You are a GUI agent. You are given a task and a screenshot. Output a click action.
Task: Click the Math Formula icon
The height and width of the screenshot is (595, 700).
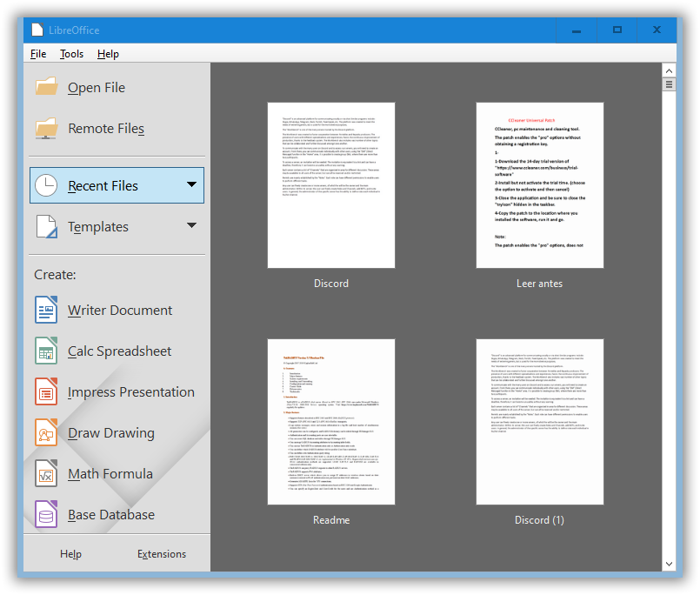click(x=46, y=473)
